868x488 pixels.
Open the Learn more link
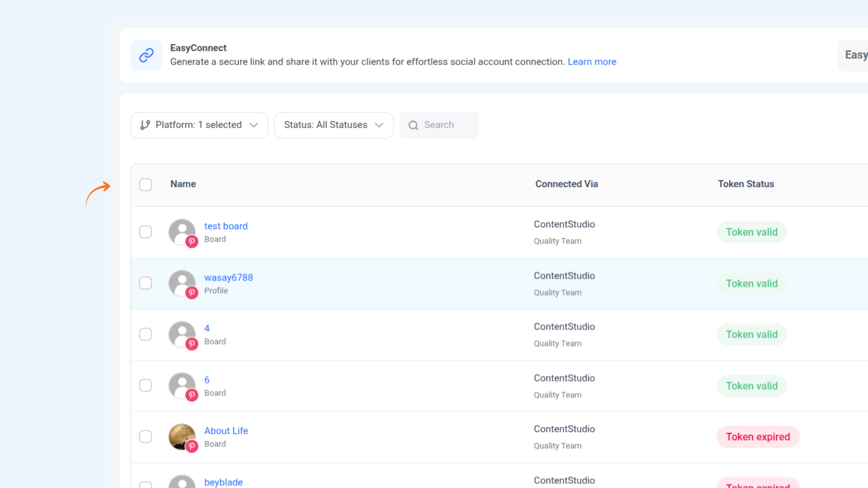(592, 62)
